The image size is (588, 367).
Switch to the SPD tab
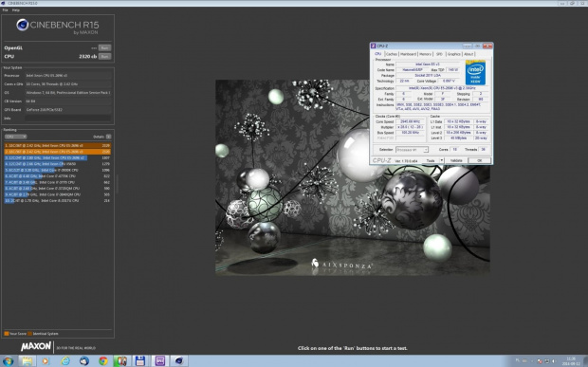click(439, 54)
